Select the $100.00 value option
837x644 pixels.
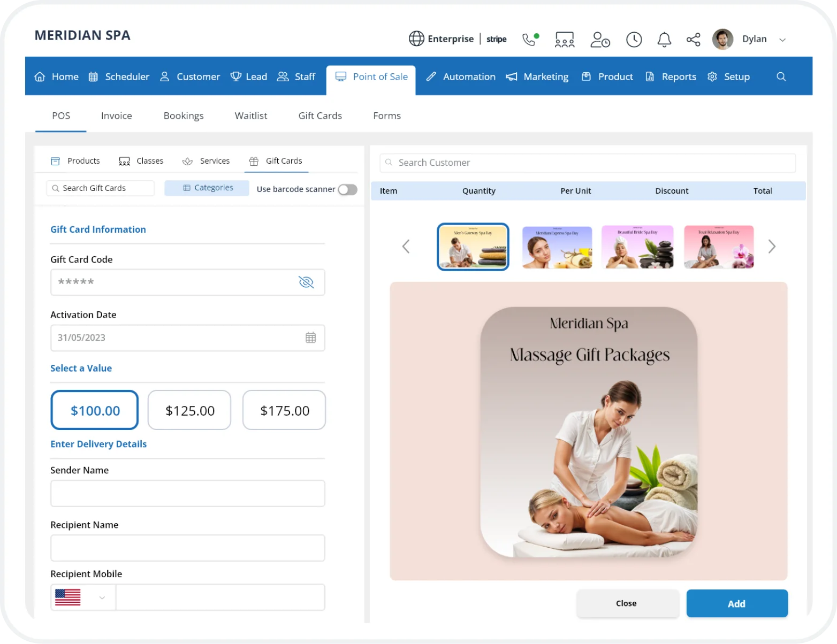(95, 410)
